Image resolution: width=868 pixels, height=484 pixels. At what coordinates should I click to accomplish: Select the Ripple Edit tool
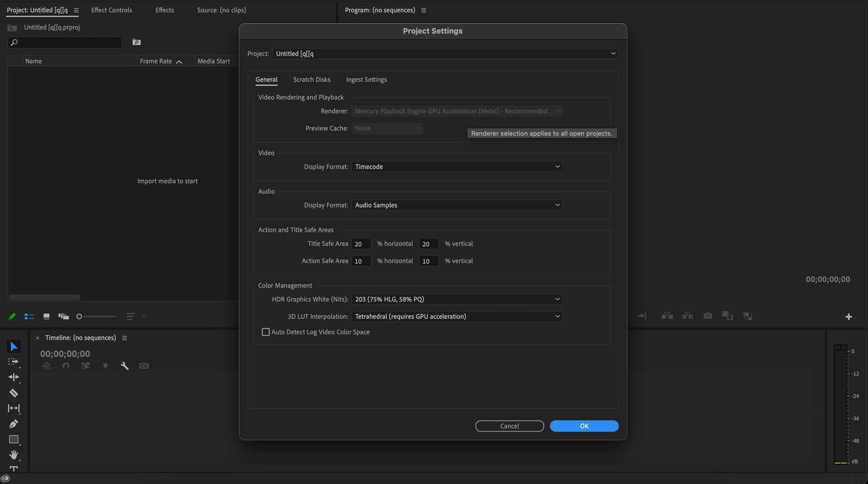point(13,377)
